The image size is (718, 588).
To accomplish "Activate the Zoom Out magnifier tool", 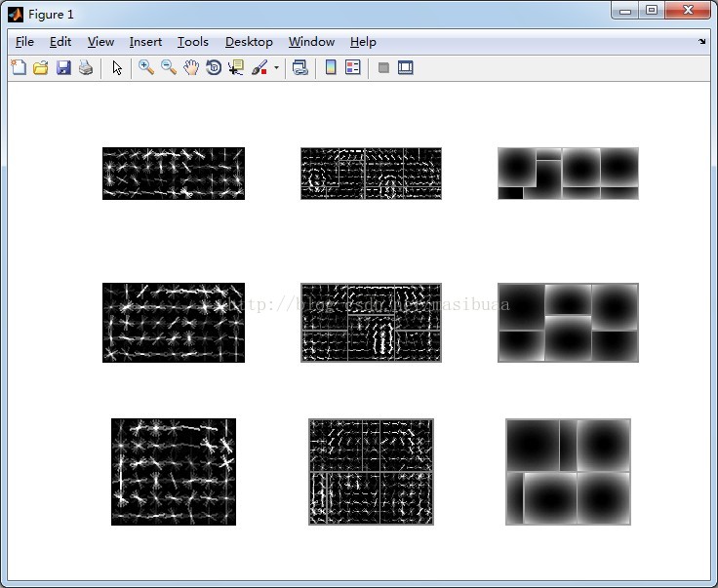I will coord(169,67).
